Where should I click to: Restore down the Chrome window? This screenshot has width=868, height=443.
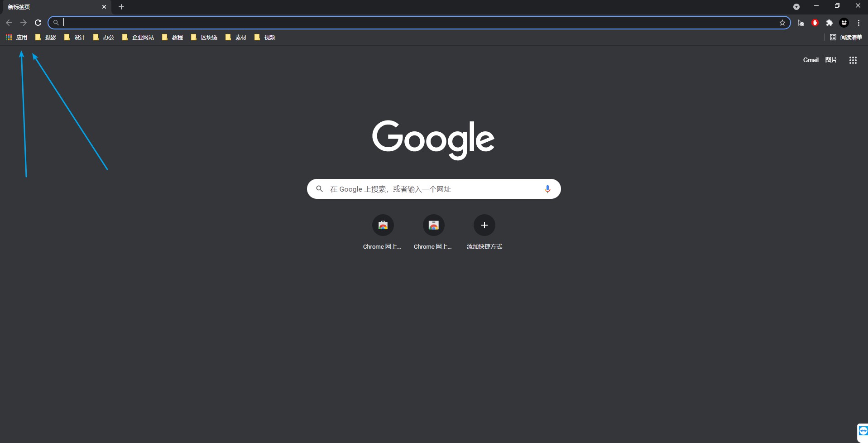pyautogui.click(x=837, y=6)
